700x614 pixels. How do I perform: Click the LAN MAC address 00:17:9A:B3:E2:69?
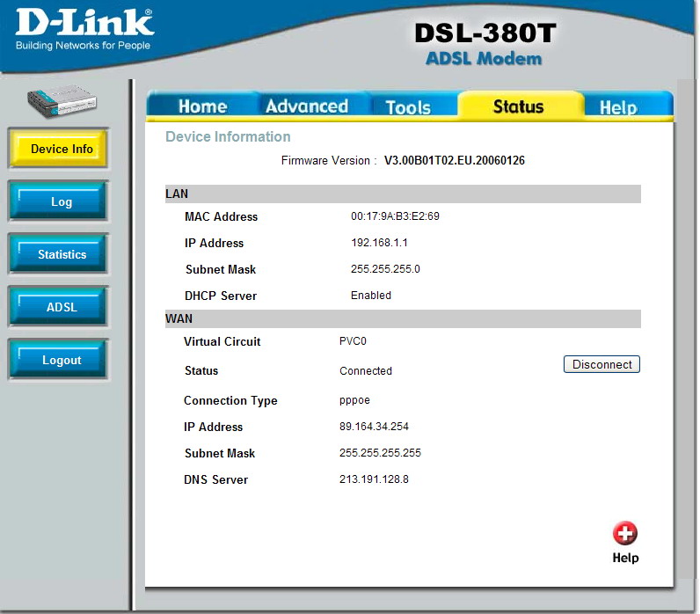(x=395, y=216)
